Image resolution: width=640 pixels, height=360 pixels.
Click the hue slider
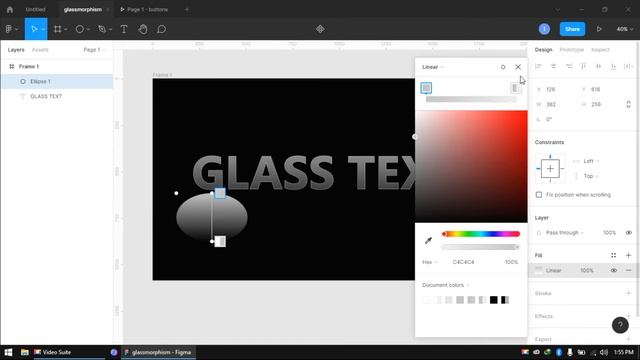pyautogui.click(x=481, y=234)
